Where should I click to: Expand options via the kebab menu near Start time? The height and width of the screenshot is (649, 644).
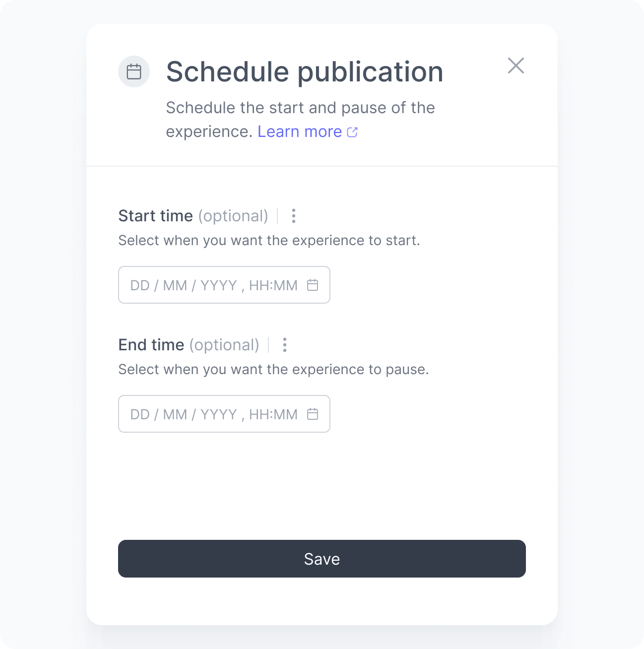click(293, 216)
